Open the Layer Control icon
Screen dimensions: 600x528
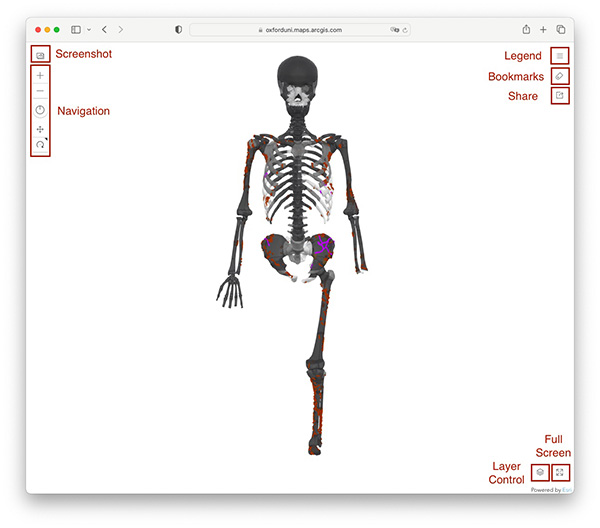pyautogui.click(x=540, y=472)
